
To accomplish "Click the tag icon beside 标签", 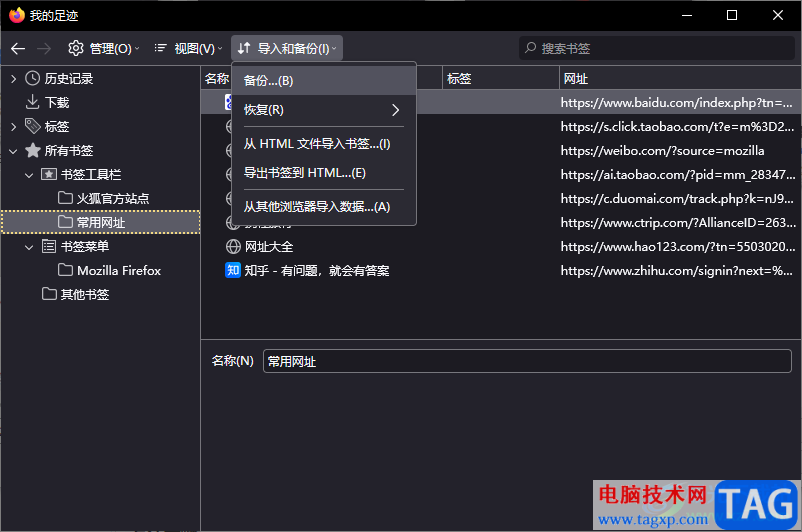I will [33, 126].
